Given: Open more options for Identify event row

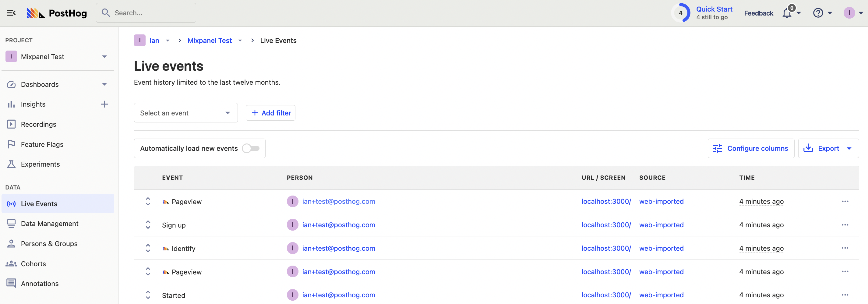Looking at the screenshot, I should pyautogui.click(x=845, y=248).
